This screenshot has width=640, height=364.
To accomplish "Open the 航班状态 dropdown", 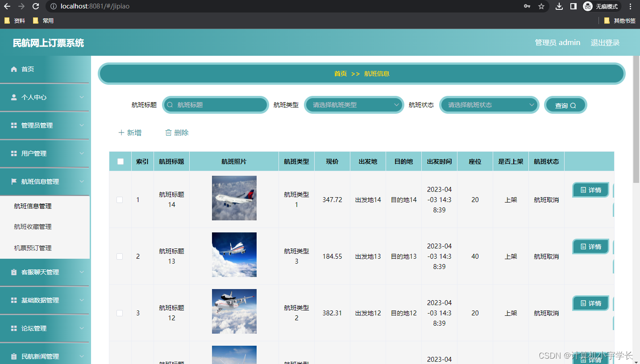I will 489,105.
